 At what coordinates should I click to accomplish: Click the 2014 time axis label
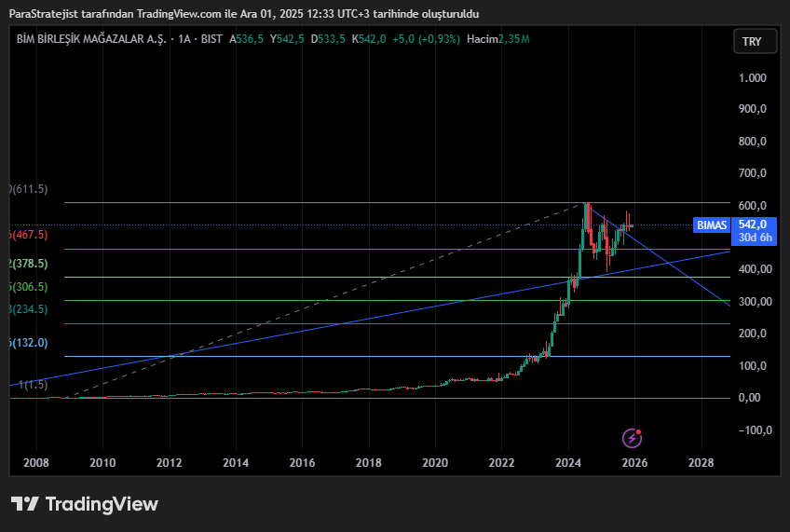pyautogui.click(x=236, y=462)
